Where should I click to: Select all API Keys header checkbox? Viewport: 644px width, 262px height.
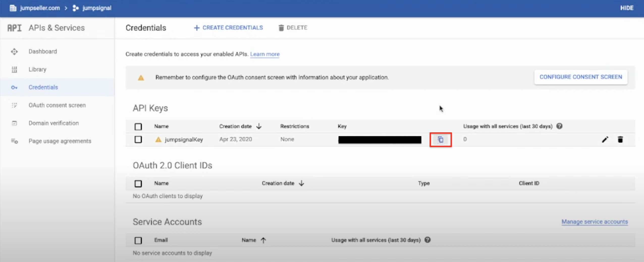click(x=138, y=126)
